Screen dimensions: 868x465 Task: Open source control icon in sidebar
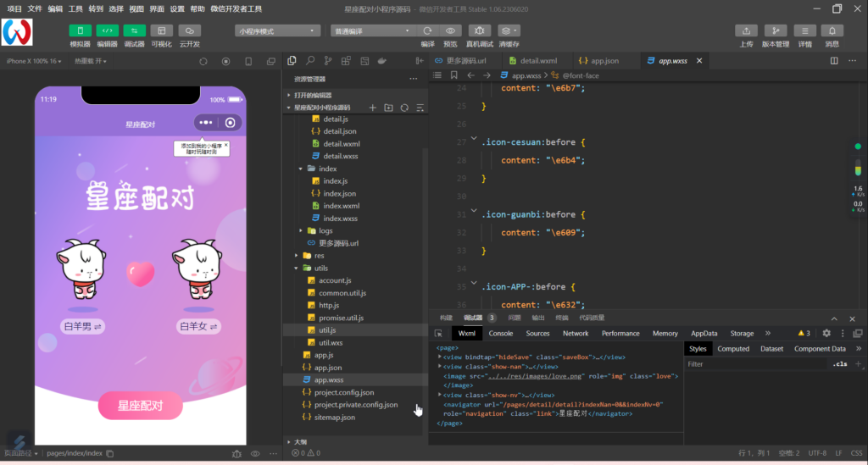coord(328,61)
